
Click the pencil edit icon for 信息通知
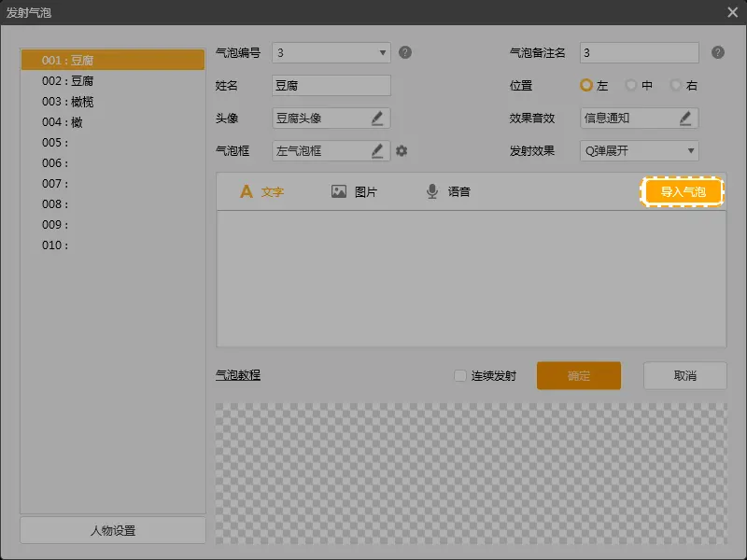point(685,118)
